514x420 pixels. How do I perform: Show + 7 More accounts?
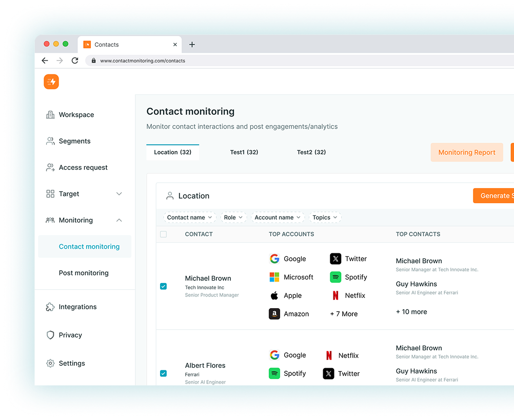pos(344,314)
